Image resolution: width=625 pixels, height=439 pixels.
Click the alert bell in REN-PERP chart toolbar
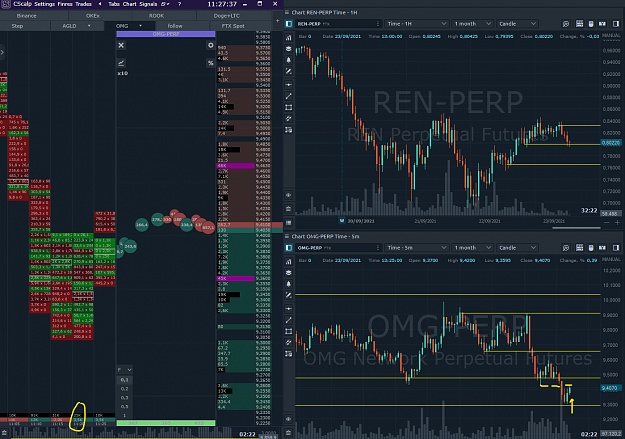pyautogui.click(x=289, y=60)
